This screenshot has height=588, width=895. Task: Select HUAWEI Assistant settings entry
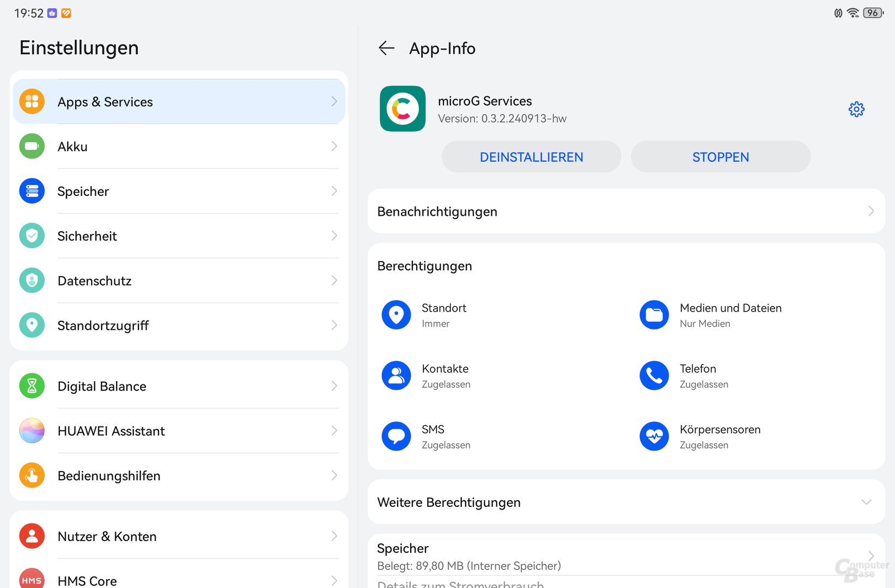point(179,431)
